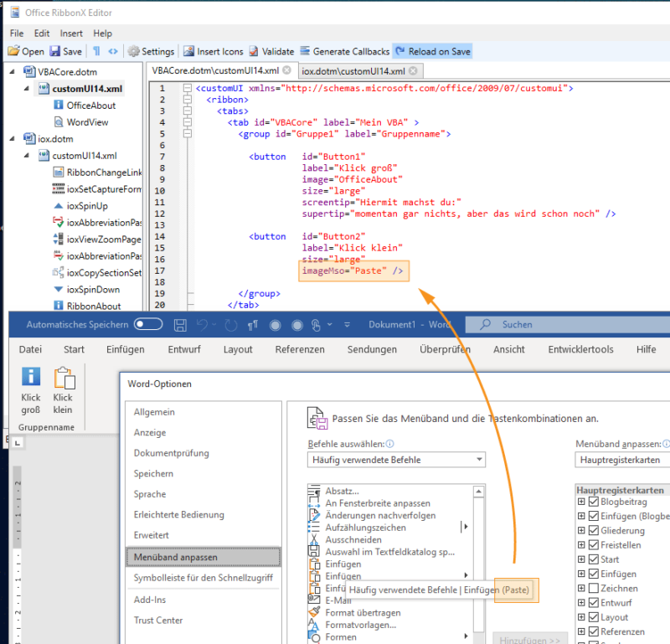Check the Zeichnen tab checkbox

tap(594, 589)
